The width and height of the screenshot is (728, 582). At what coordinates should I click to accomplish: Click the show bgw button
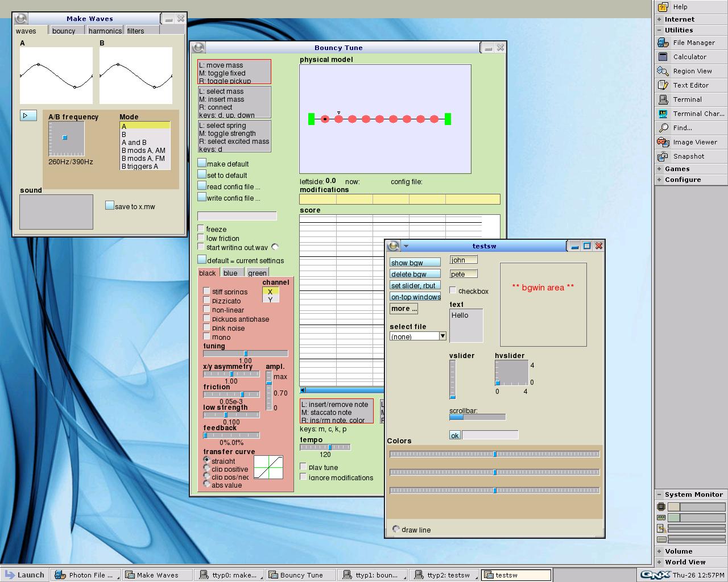pos(415,263)
